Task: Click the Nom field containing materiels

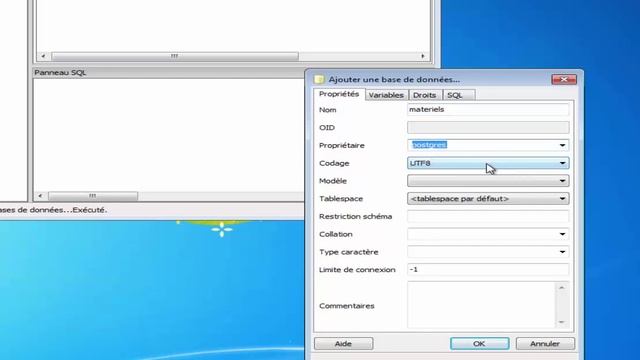Action: pos(488,109)
